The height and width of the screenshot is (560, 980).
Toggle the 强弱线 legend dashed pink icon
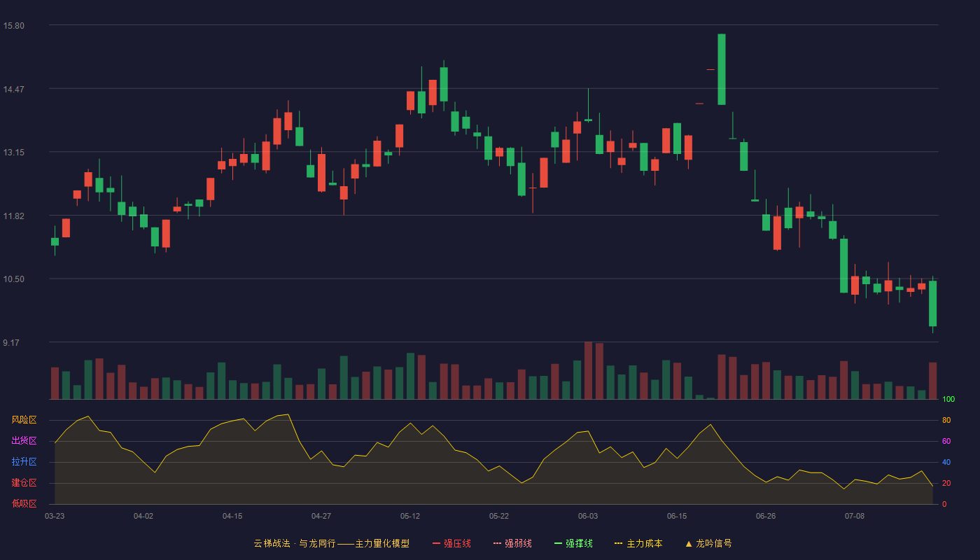(498, 543)
